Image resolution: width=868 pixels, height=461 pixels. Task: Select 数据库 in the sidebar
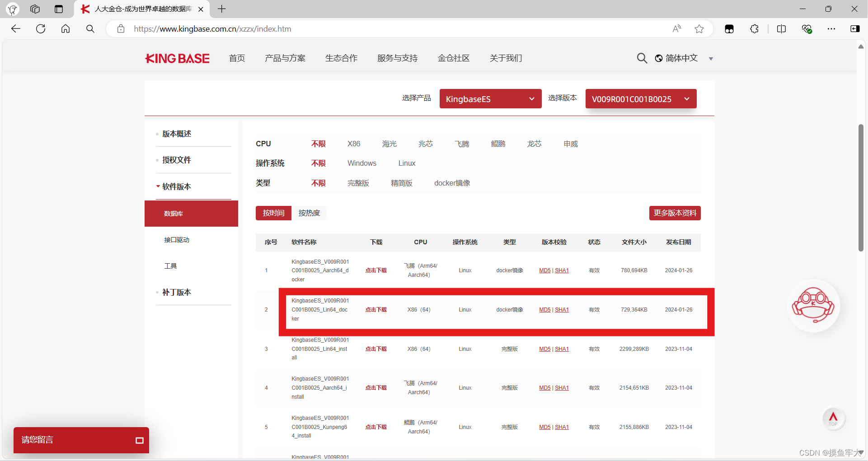coord(191,214)
